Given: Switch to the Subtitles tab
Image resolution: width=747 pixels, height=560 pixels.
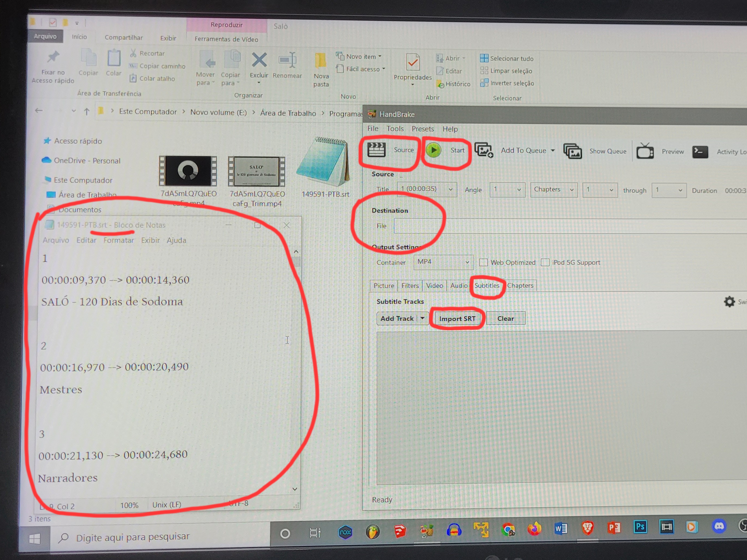Looking at the screenshot, I should tap(487, 285).
